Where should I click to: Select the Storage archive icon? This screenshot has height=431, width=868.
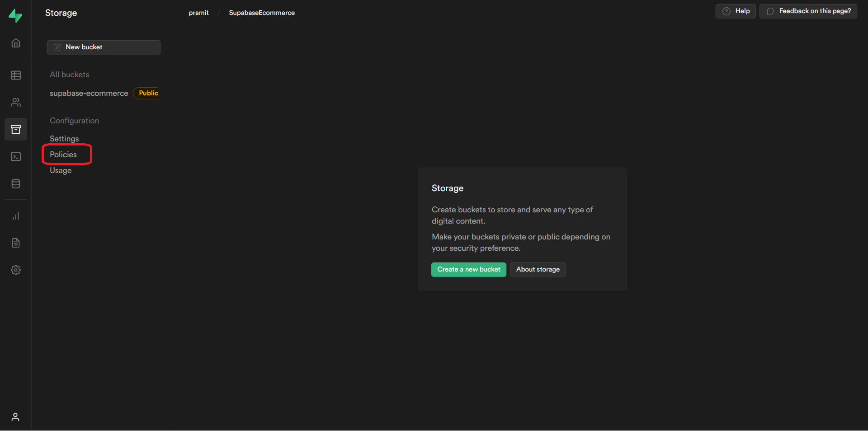[x=16, y=130]
